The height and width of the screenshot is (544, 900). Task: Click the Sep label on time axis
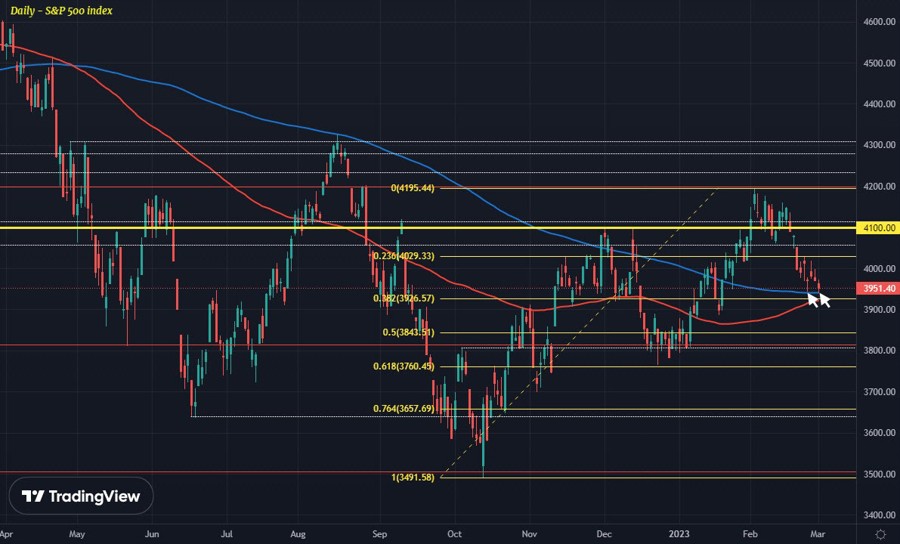[x=379, y=534]
